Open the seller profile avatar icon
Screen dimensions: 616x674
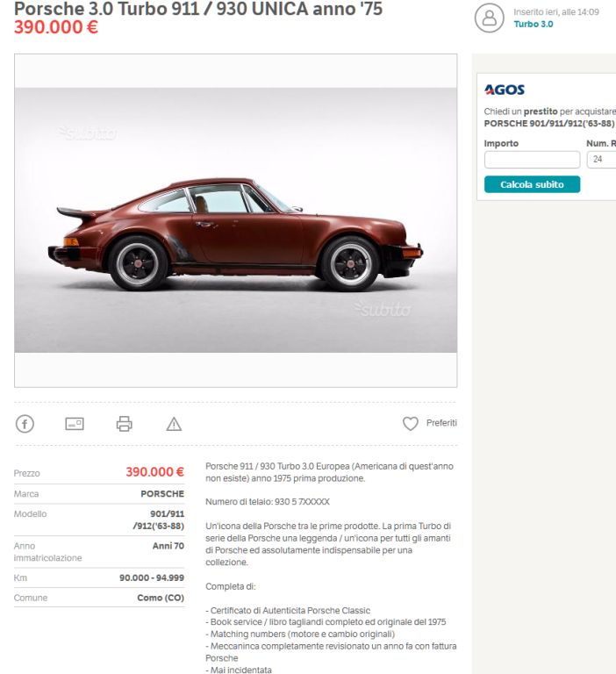[489, 18]
